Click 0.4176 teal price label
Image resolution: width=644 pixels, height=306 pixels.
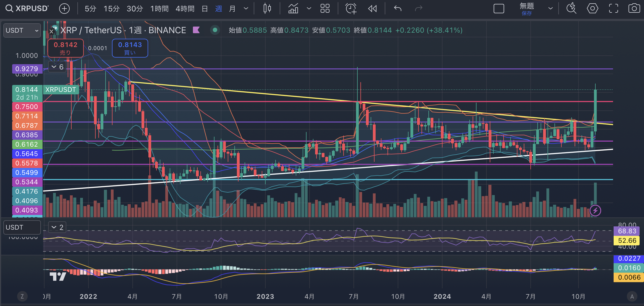pyautogui.click(x=27, y=191)
